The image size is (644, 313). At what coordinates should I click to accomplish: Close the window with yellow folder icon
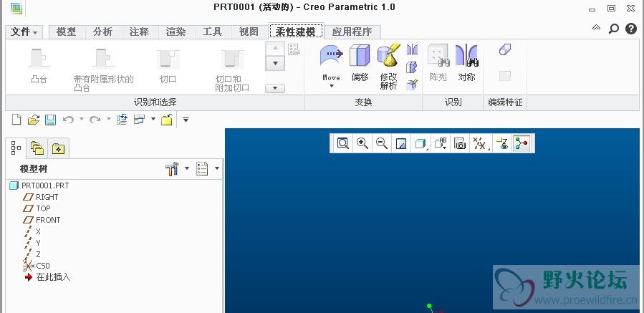(166, 120)
